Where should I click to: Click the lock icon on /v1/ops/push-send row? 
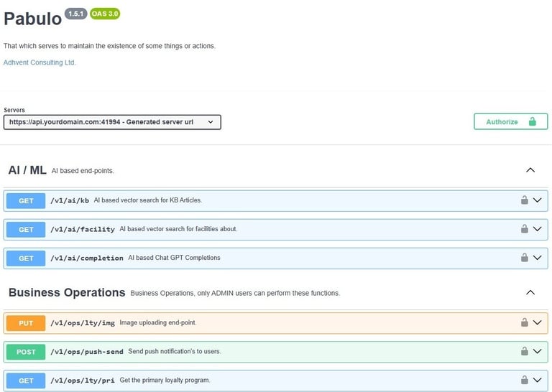click(x=524, y=351)
